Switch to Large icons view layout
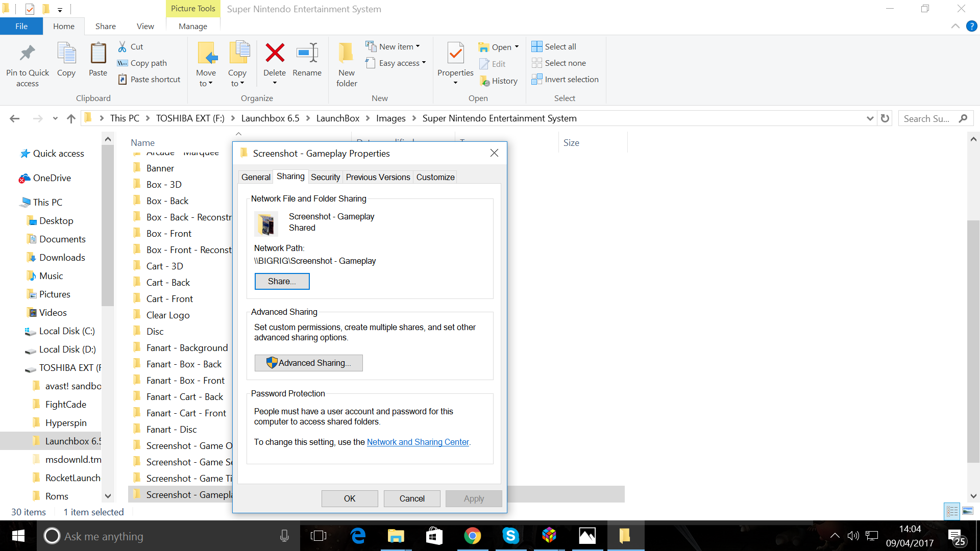Image resolution: width=980 pixels, height=551 pixels. pos(968,511)
